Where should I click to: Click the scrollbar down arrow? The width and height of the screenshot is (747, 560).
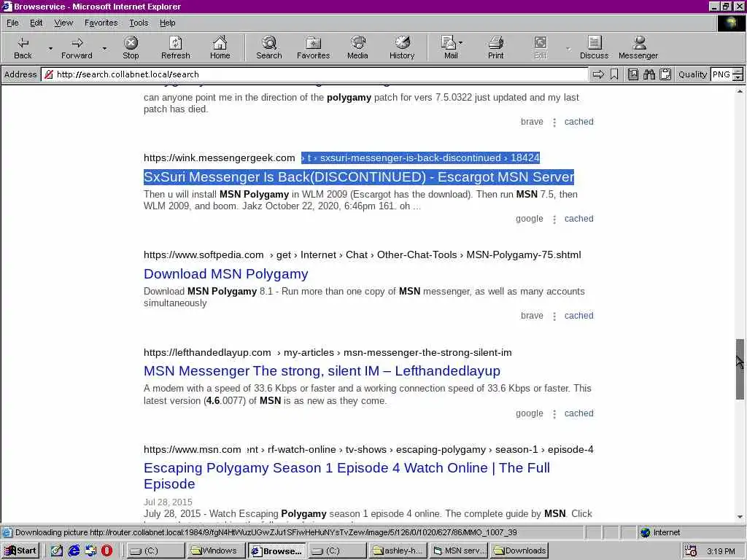tap(740, 517)
